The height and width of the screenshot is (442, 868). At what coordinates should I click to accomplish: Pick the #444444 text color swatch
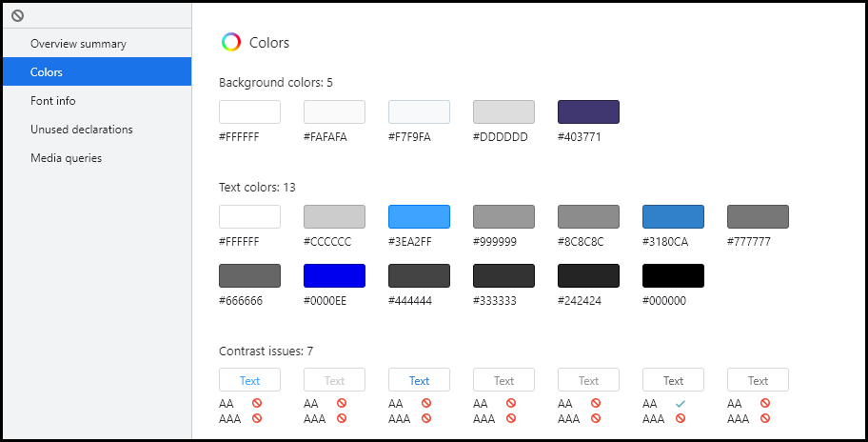(x=419, y=276)
